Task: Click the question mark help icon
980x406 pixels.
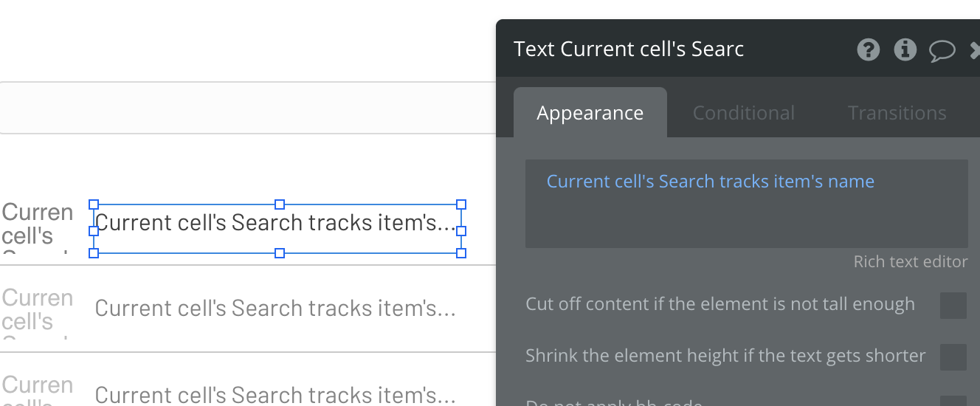Action: click(869, 50)
